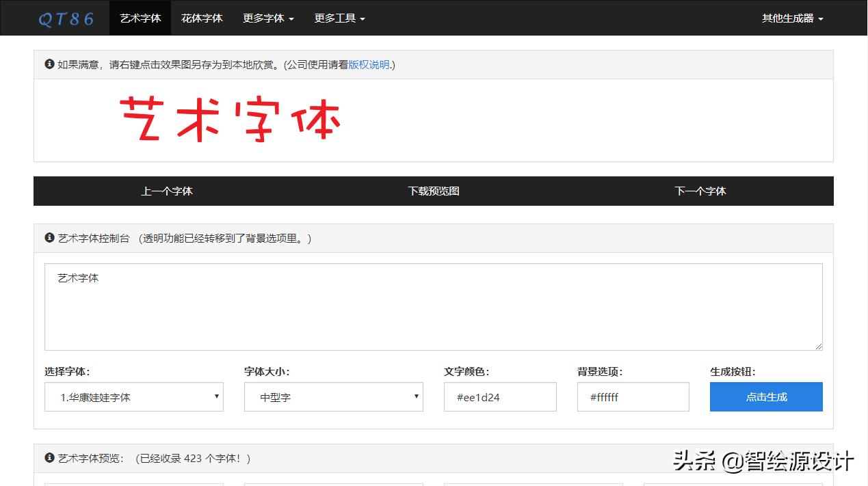
Task: Click the 背景选项 field showing #ffffff
Action: point(633,396)
